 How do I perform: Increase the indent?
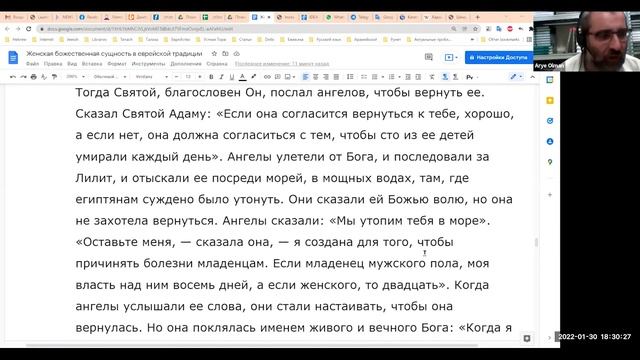pos(418,77)
